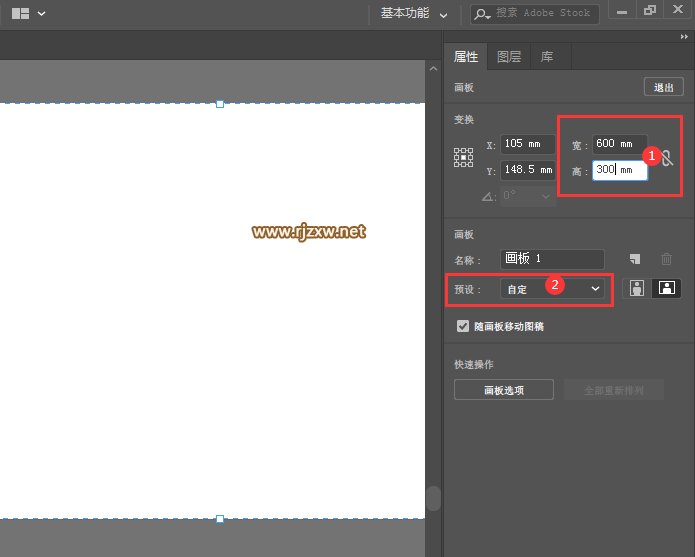Click the artboard top center handle
The width and height of the screenshot is (695, 557).
(x=220, y=104)
